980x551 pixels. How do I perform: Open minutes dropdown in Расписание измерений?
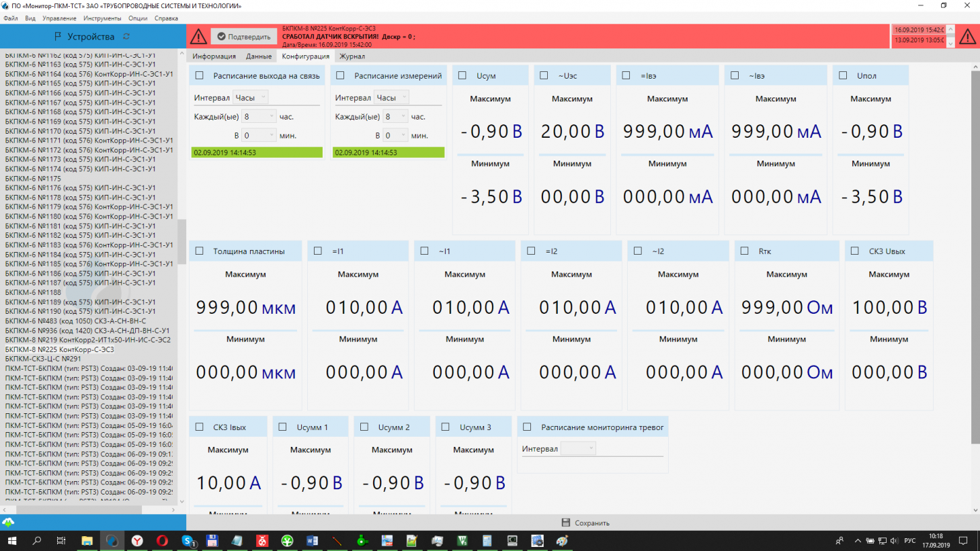(395, 135)
